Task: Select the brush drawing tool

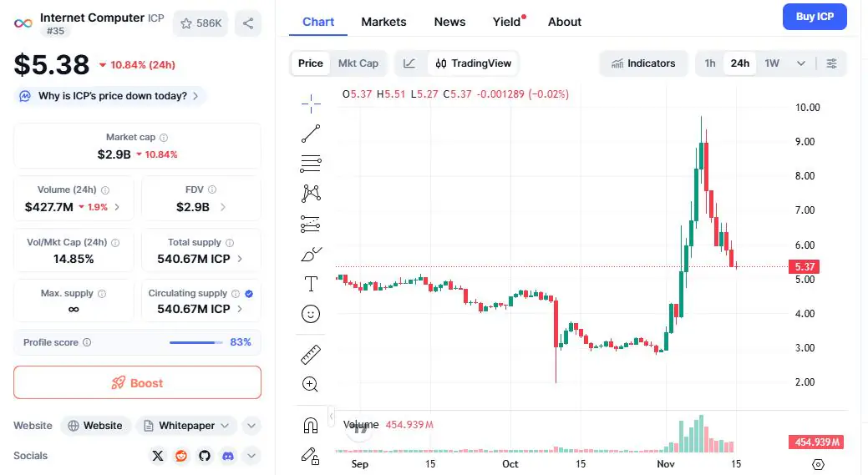Action: point(311,254)
